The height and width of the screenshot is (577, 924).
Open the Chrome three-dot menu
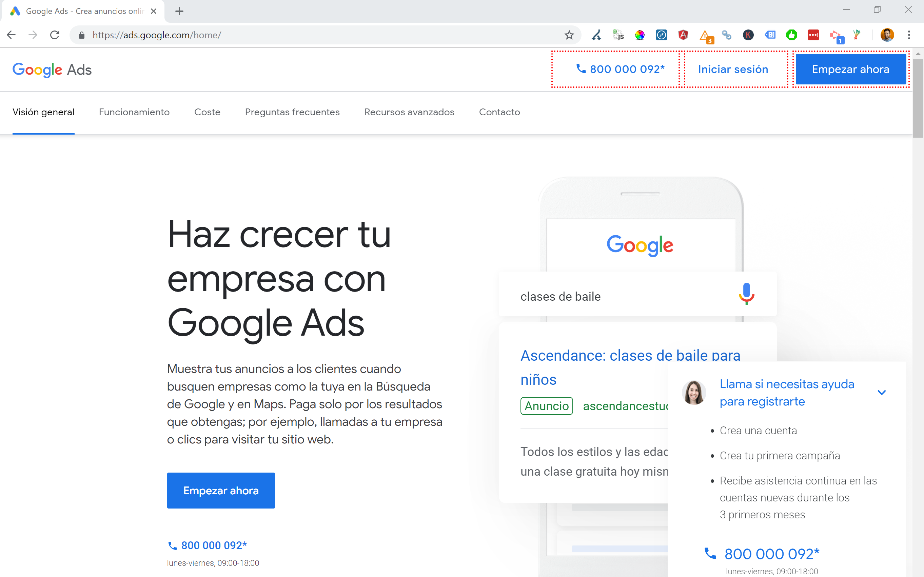tap(909, 35)
